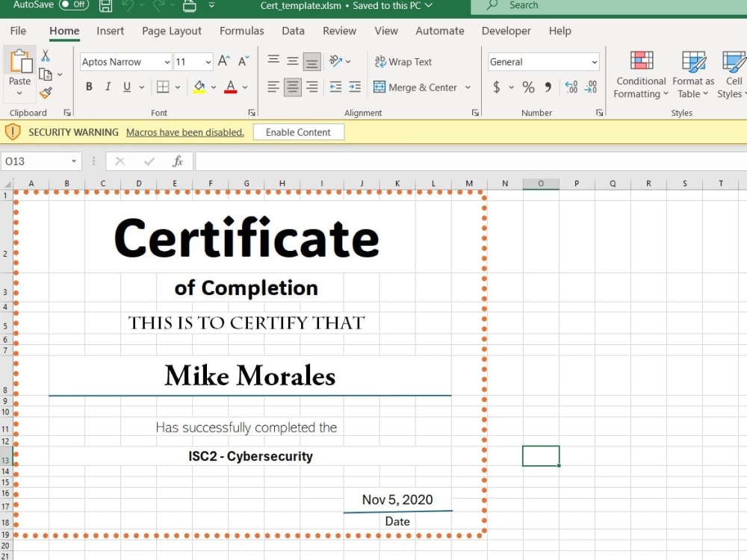Toggle Wrap Text
747x560 pixels.
click(403, 61)
